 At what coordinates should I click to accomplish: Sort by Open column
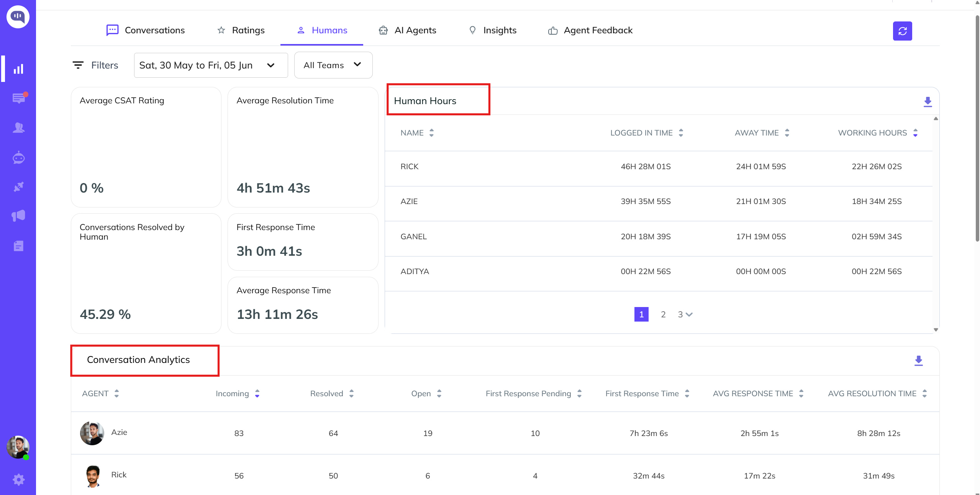[439, 394]
